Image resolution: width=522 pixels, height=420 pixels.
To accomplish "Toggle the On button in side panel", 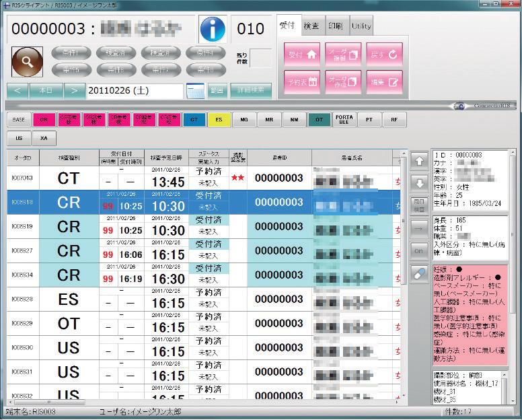I will point(418,250).
